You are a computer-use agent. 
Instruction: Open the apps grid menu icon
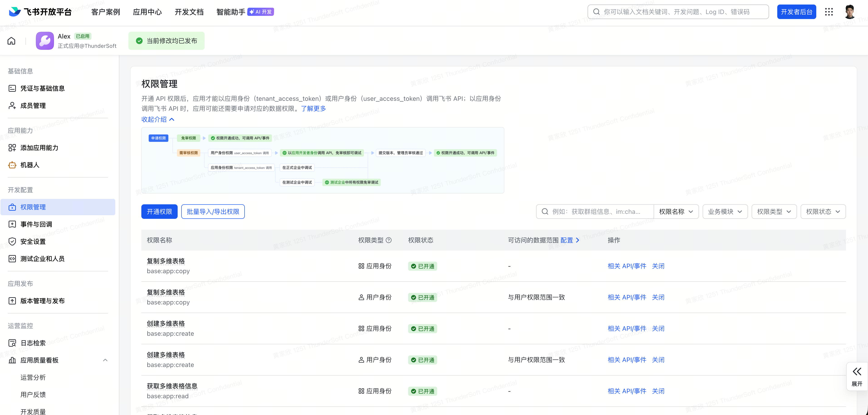[829, 12]
